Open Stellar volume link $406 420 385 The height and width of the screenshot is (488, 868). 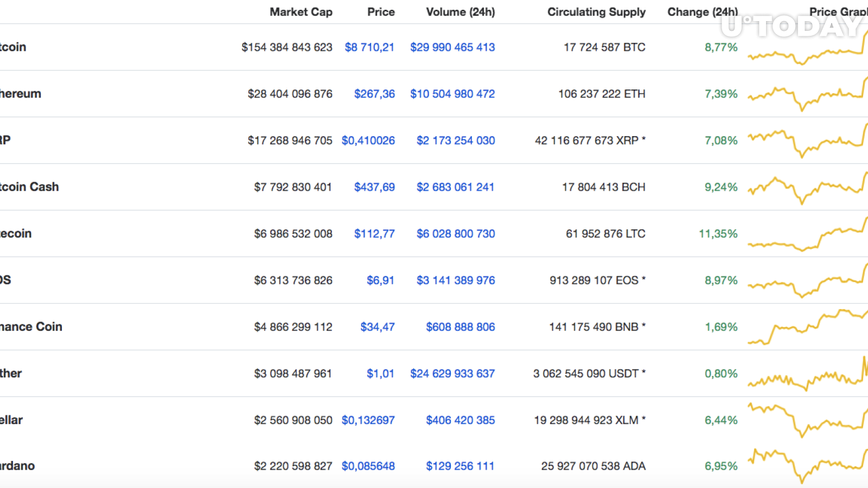tap(461, 420)
